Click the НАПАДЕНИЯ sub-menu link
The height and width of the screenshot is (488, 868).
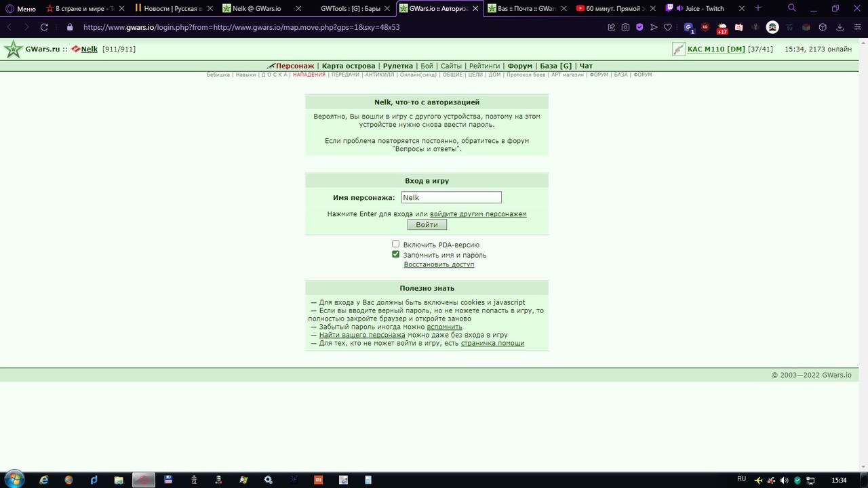tap(309, 75)
